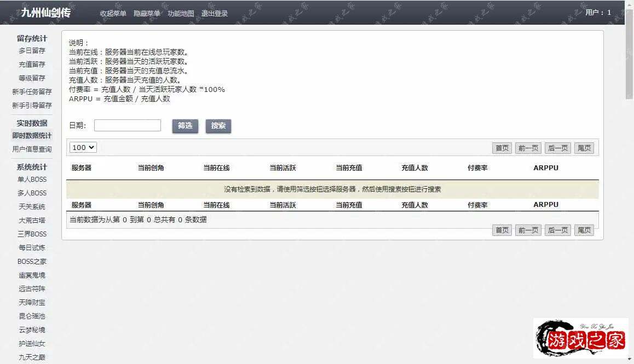
Task: Open 新手任务留存 in the sidebar
Action: coord(32,92)
